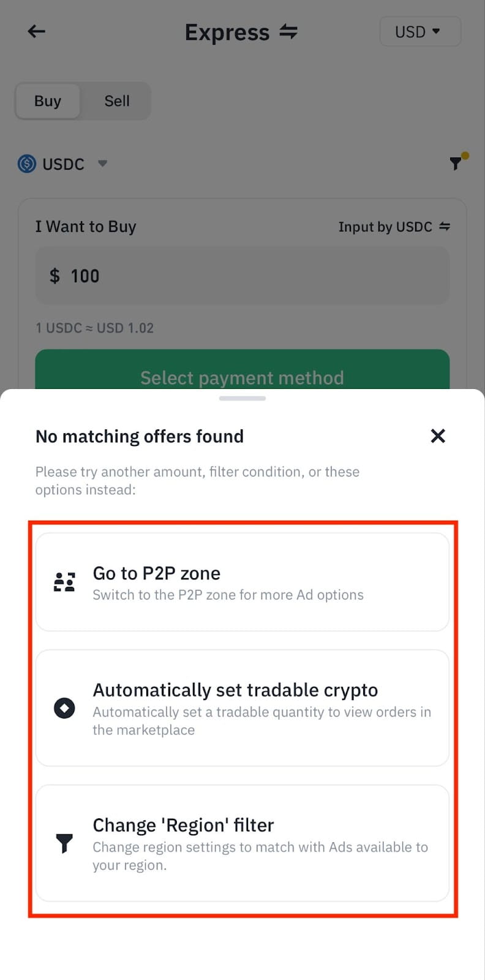Expand the USDC coin selector arrow
485x980 pixels.
[x=102, y=164]
